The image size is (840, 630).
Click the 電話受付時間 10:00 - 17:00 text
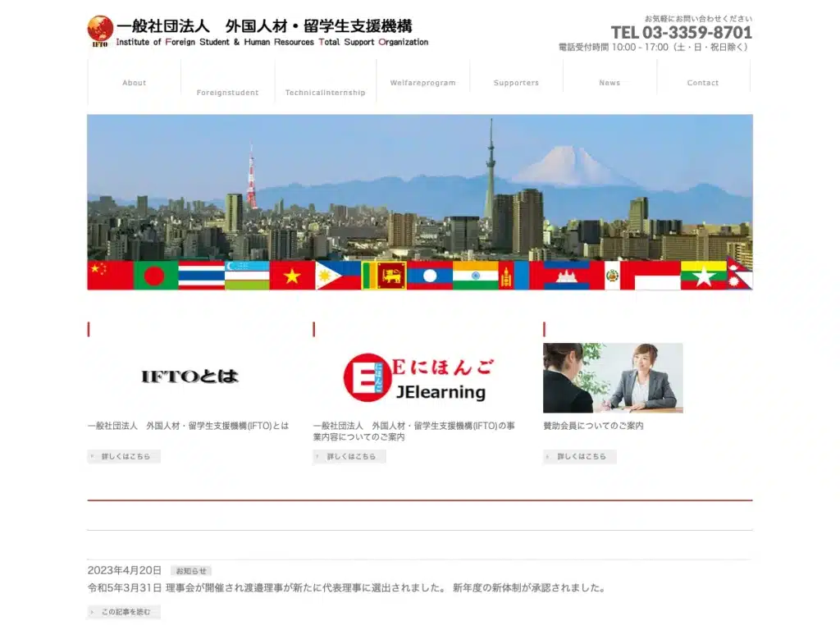pos(652,47)
